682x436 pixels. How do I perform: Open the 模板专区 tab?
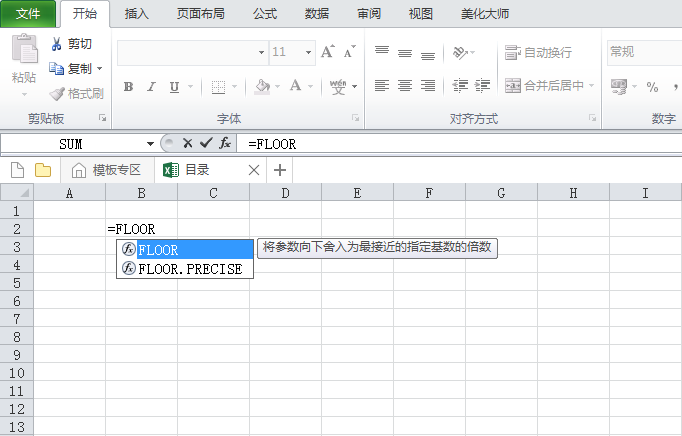pyautogui.click(x=106, y=170)
